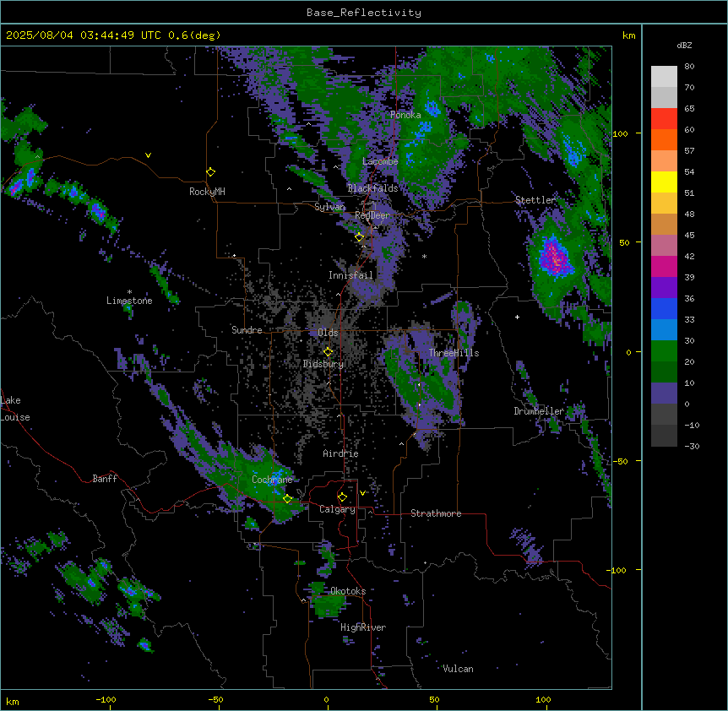Select the blue 33-36 dBZ legend swatch
The width and height of the screenshot is (728, 711).
pyautogui.click(x=664, y=308)
